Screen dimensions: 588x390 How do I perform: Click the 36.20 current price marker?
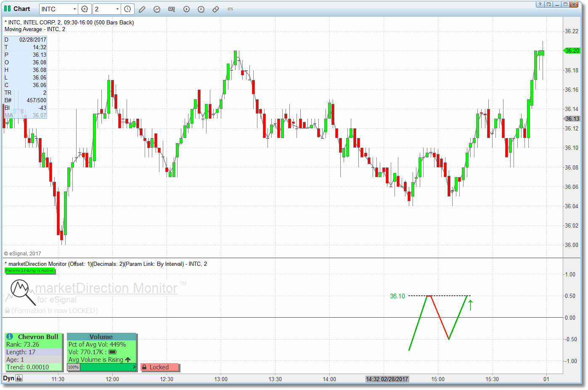click(572, 50)
